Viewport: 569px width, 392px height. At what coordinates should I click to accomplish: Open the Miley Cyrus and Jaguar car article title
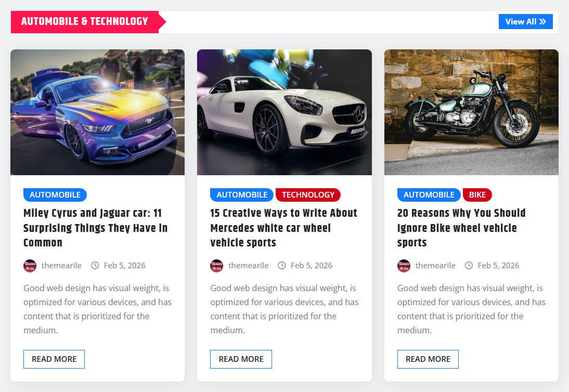click(95, 228)
